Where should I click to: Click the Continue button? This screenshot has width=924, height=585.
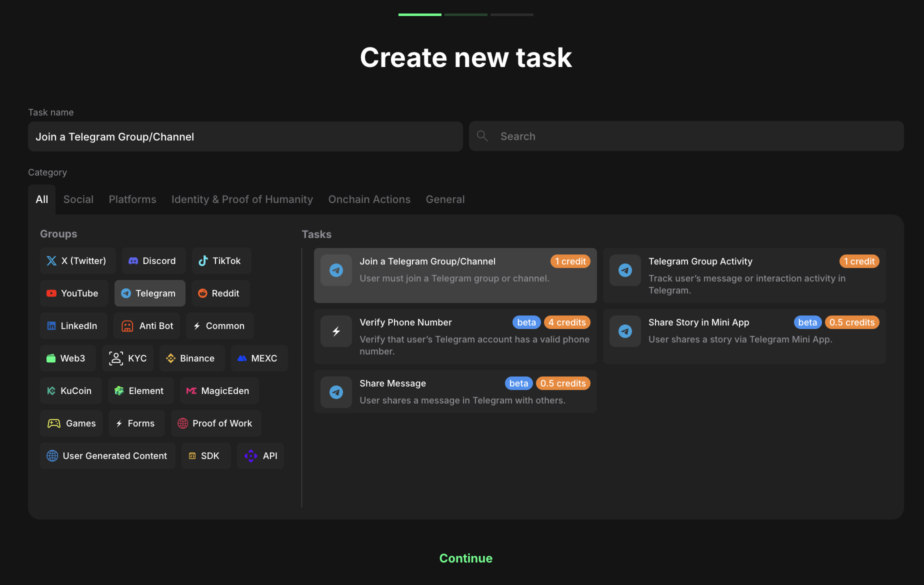pos(466,558)
